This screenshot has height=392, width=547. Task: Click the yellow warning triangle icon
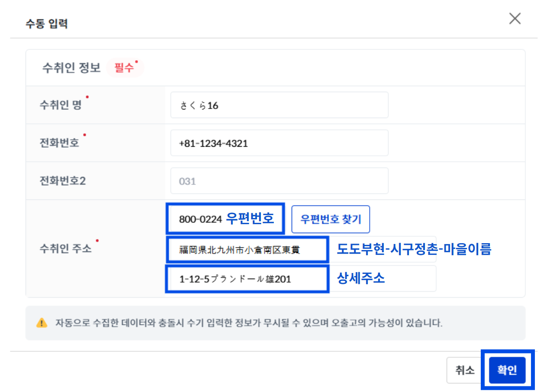[42, 323]
